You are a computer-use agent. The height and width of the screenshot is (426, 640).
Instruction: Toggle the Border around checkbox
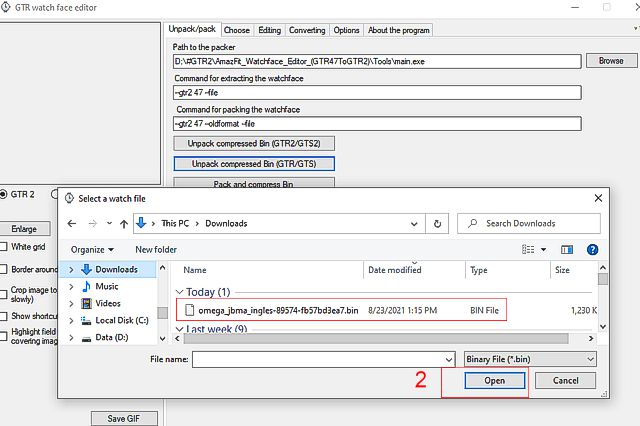[4, 269]
